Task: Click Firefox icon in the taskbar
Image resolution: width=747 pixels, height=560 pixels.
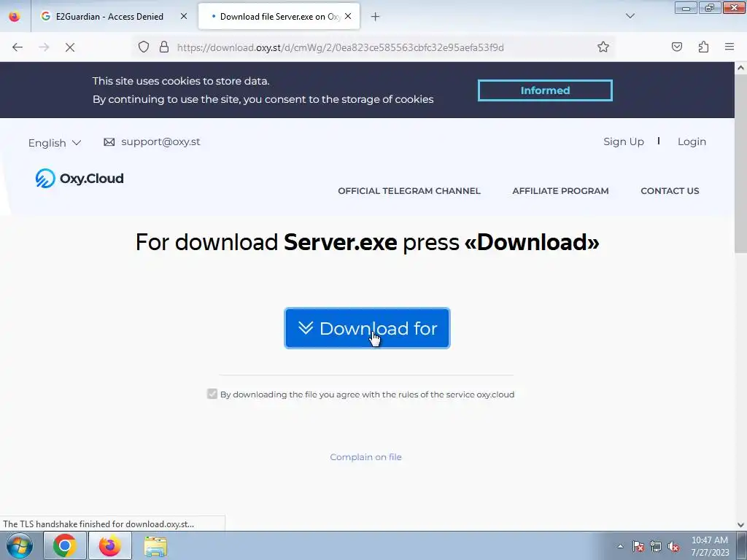Action: coord(109,545)
